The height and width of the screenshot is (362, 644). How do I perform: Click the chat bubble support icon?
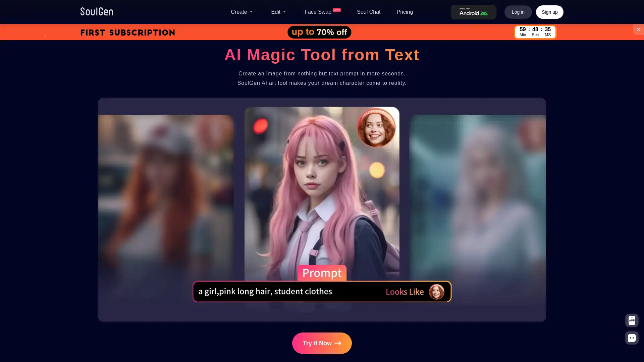632,338
